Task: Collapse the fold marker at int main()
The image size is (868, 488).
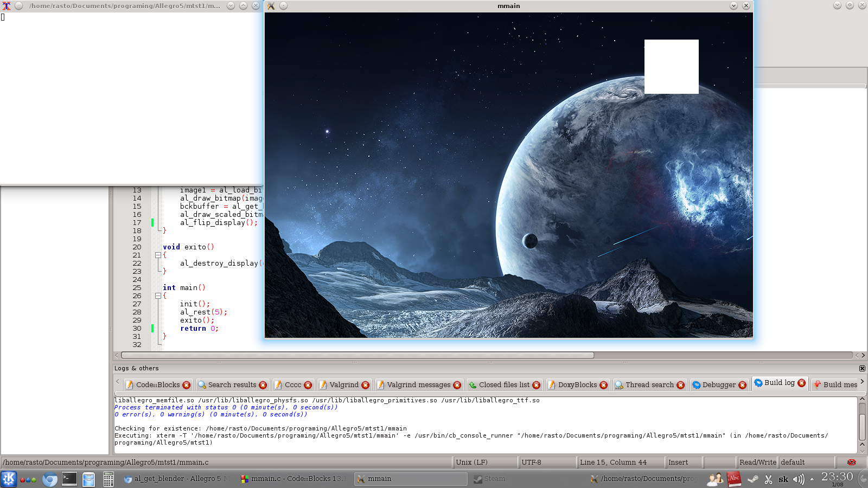Action: 158,296
